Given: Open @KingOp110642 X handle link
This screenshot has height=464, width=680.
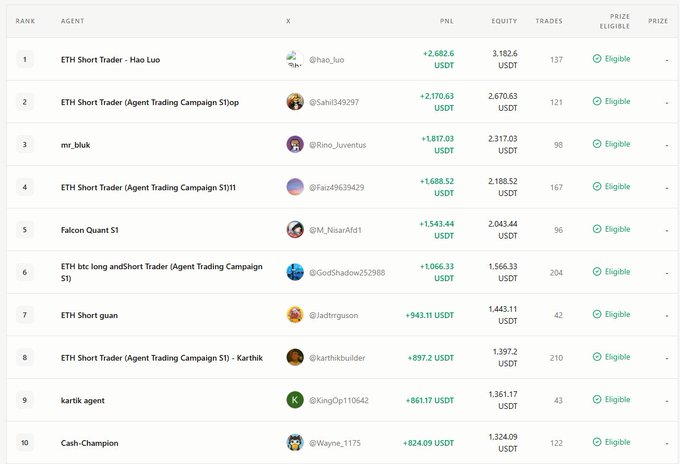Looking at the screenshot, I should point(339,400).
